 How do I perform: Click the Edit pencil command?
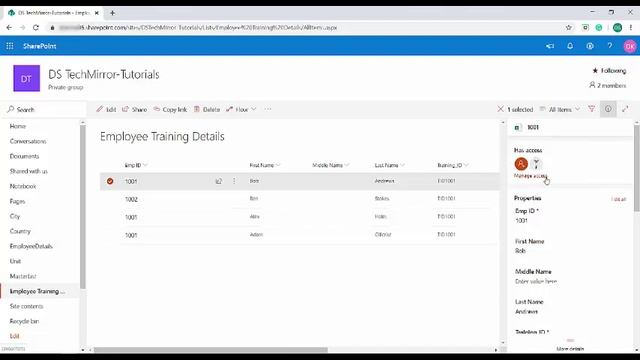pos(106,109)
